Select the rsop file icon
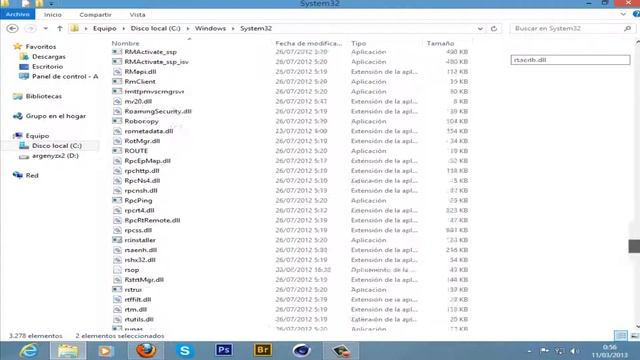Viewport: 640px width, 360px height. point(117,270)
